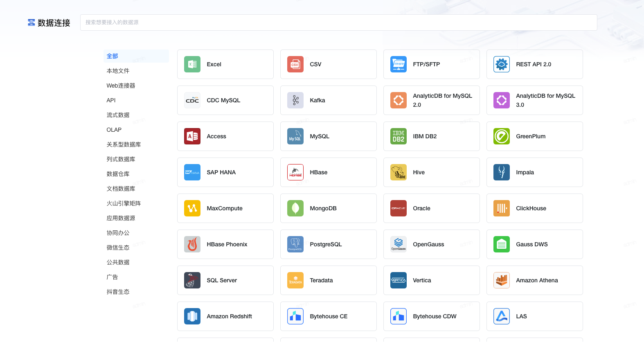Select the Impala icon
The height and width of the screenshot is (349, 644).
[x=502, y=172]
